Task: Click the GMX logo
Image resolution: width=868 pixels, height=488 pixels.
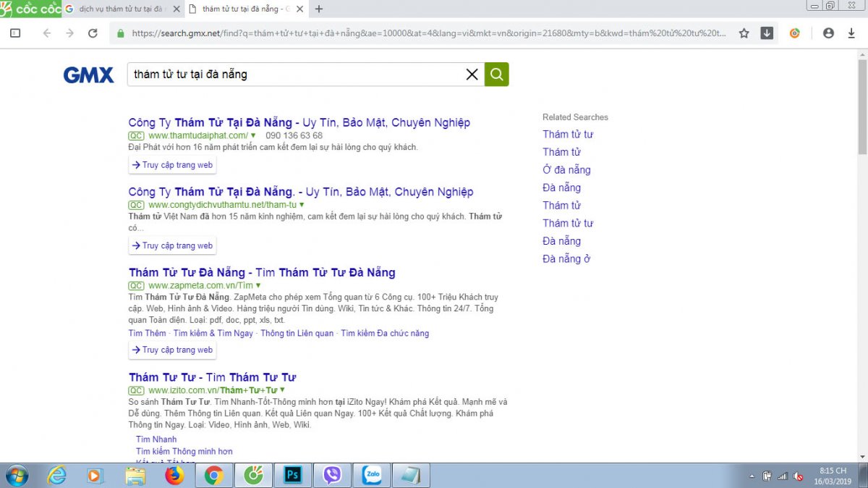Action: pyautogui.click(x=88, y=75)
